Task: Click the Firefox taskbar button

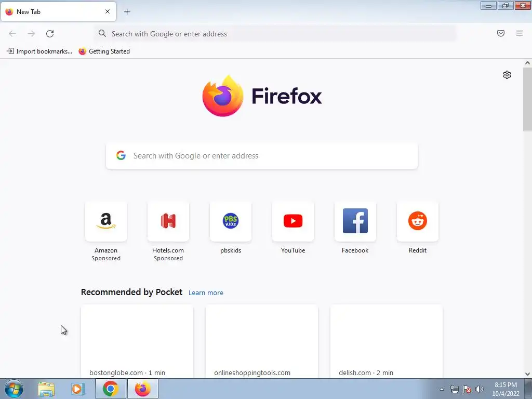Action: pyautogui.click(x=143, y=389)
